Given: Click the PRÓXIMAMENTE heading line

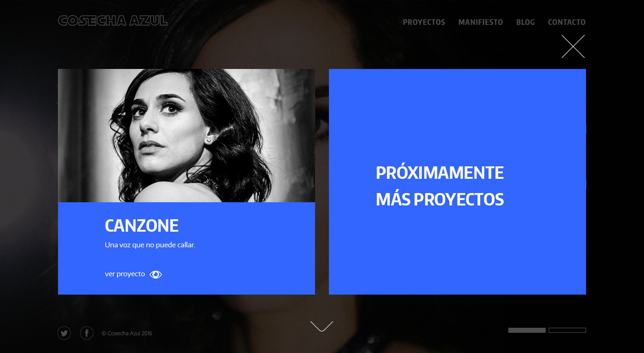Looking at the screenshot, I should (440, 173).
